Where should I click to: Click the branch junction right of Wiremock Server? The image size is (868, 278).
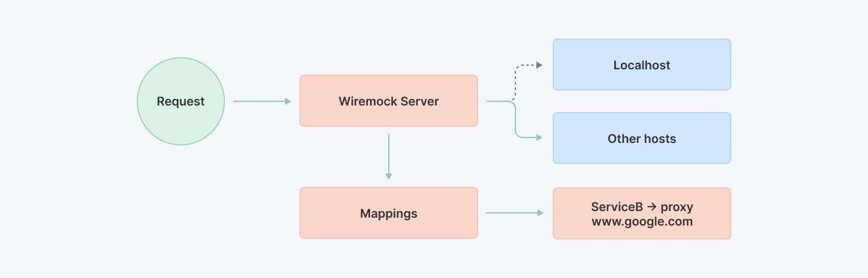[511, 101]
